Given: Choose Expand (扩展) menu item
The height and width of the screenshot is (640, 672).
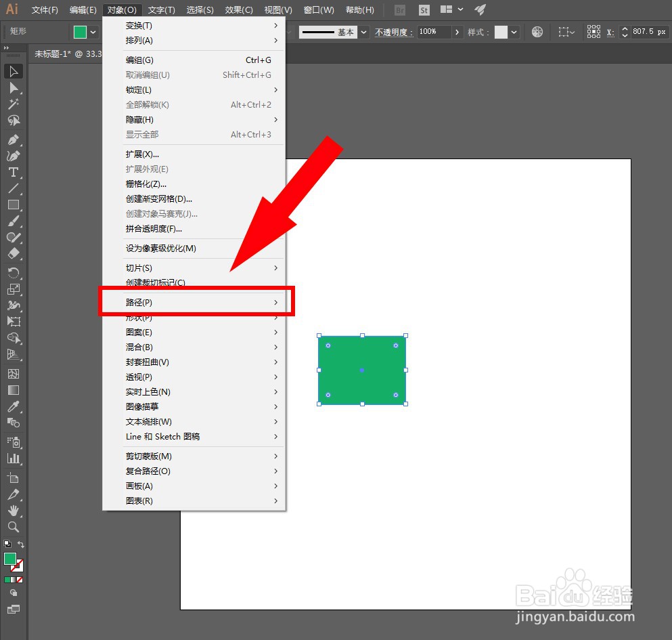Looking at the screenshot, I should click(x=194, y=154).
